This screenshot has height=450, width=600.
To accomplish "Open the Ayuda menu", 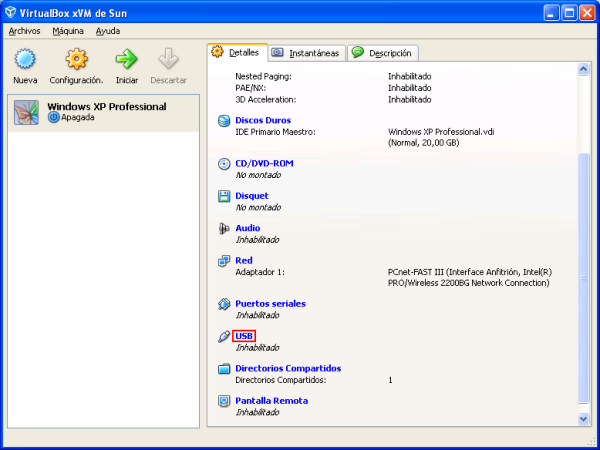I will 107,31.
